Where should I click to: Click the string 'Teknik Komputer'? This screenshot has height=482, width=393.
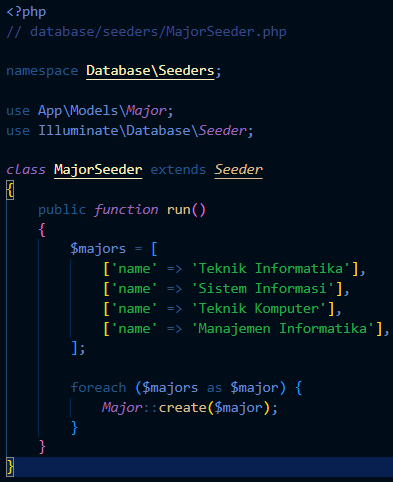[x=259, y=309]
